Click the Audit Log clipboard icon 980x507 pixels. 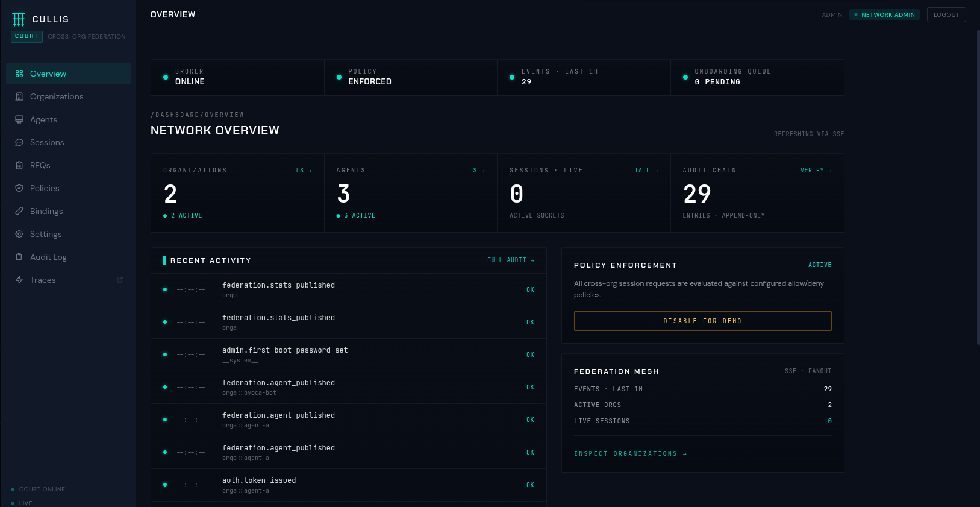[x=19, y=257]
